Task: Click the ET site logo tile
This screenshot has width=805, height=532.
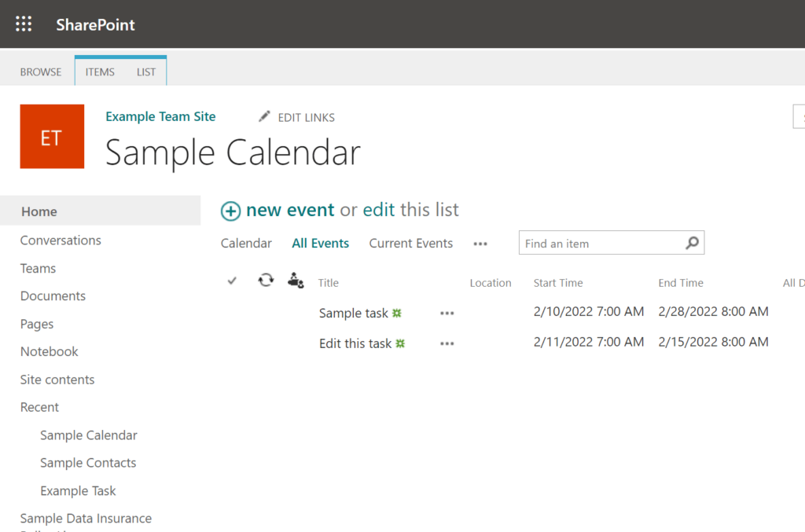Action: (x=52, y=137)
